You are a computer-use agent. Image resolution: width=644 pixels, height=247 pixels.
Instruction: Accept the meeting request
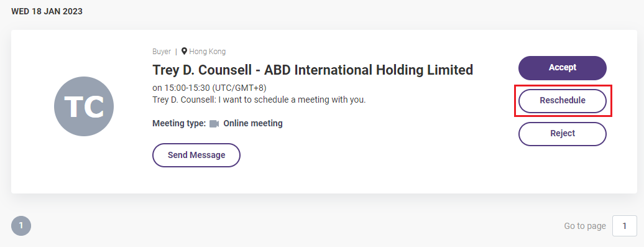coord(563,68)
